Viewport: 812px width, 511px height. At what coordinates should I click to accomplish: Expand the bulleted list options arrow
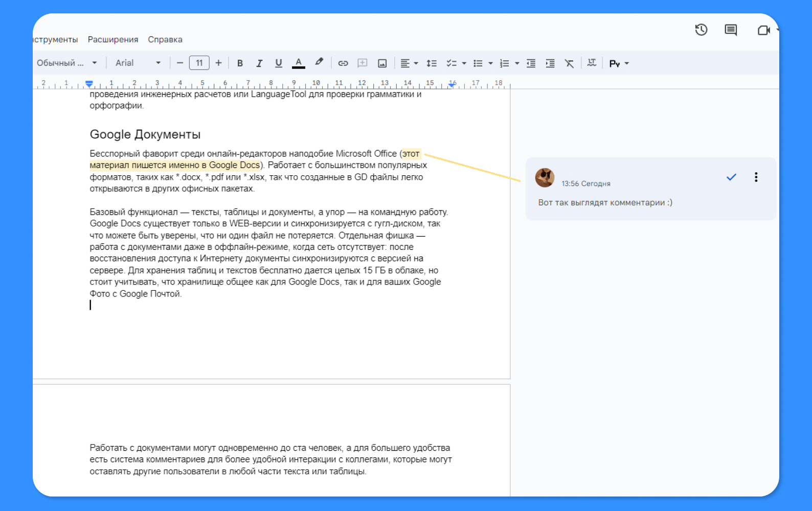coord(491,63)
